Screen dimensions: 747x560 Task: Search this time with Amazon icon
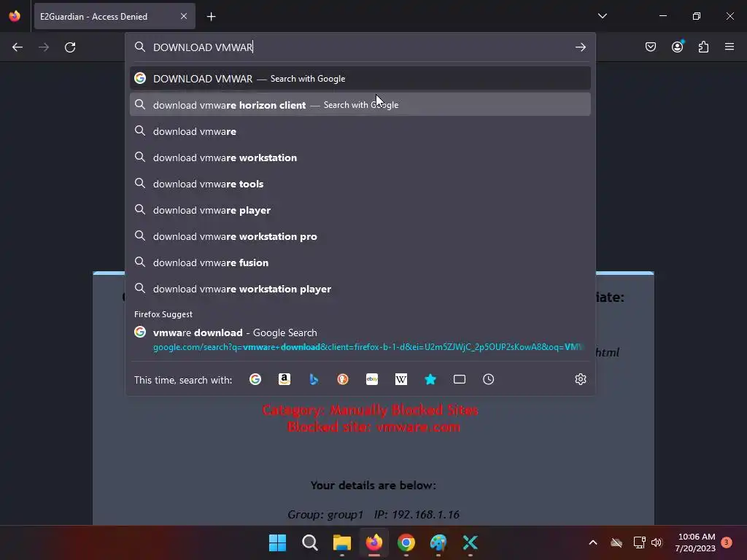[285, 379]
